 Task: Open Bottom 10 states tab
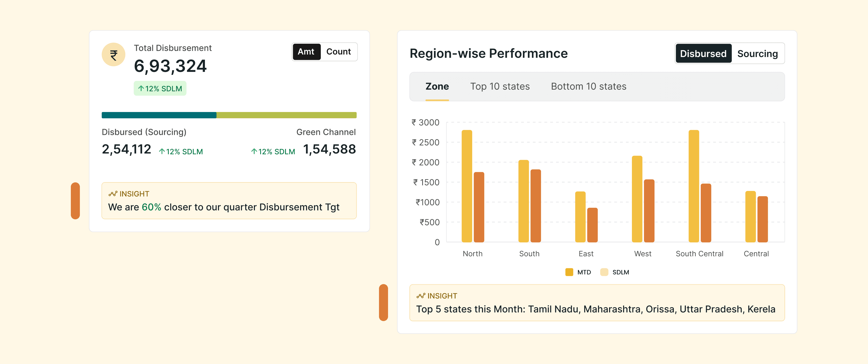pyautogui.click(x=588, y=87)
